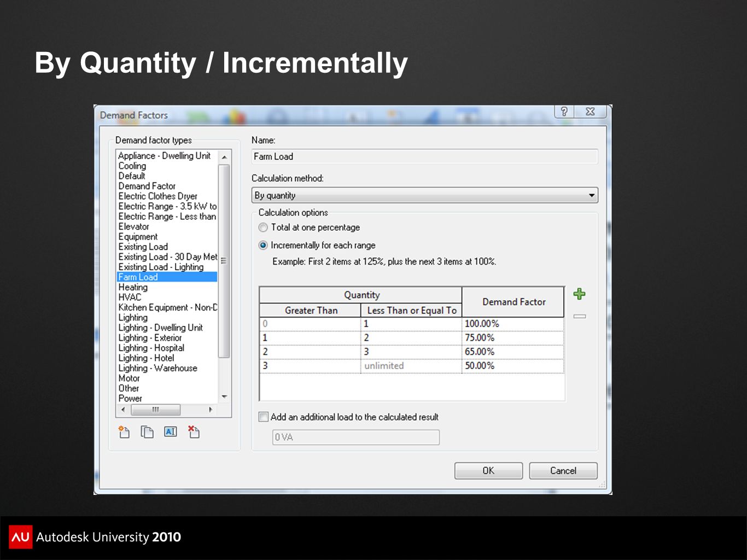Click the Delete demand factor type icon
Image resolution: width=747 pixels, height=560 pixels.
(194, 432)
